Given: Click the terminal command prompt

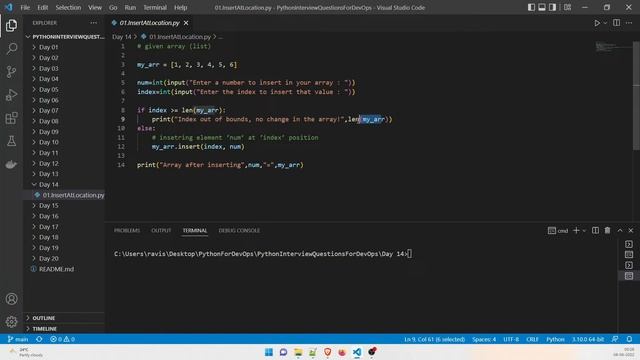Looking at the screenshot, I should coord(263,254).
